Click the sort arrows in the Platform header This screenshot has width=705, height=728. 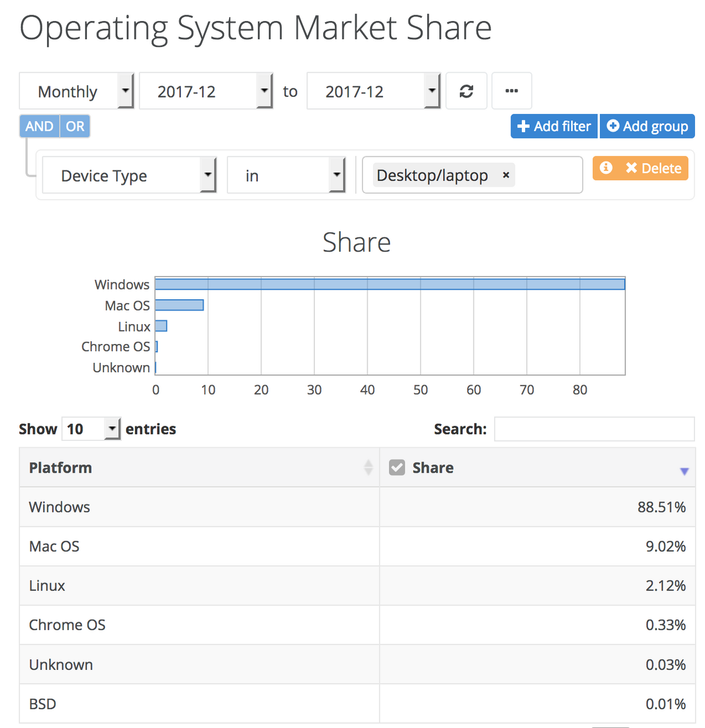point(368,467)
